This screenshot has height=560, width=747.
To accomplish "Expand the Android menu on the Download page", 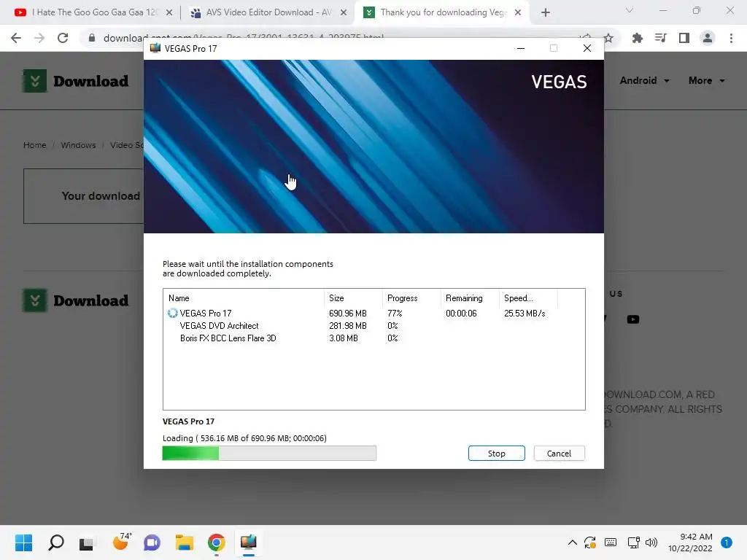I will point(644,80).
